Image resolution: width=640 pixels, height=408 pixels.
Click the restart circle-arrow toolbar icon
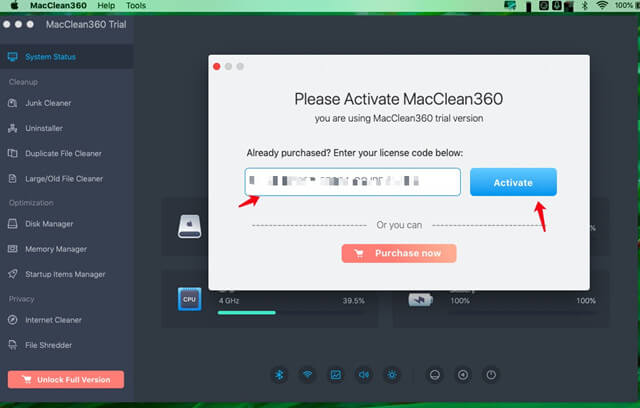tap(463, 375)
